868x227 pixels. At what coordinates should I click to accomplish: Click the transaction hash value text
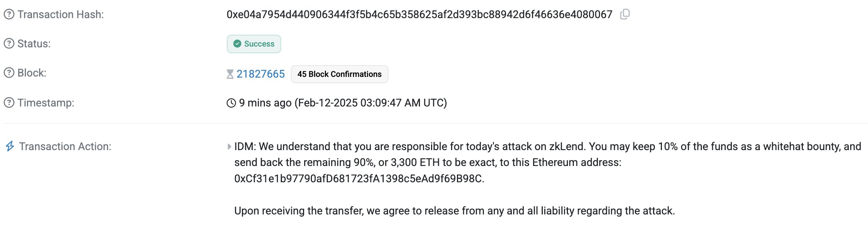click(419, 14)
